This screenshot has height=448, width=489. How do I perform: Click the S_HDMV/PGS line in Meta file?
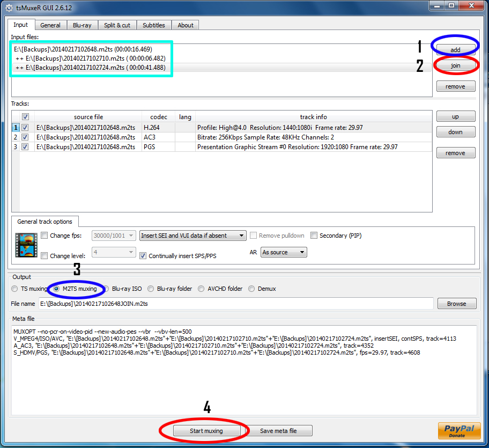click(x=217, y=352)
